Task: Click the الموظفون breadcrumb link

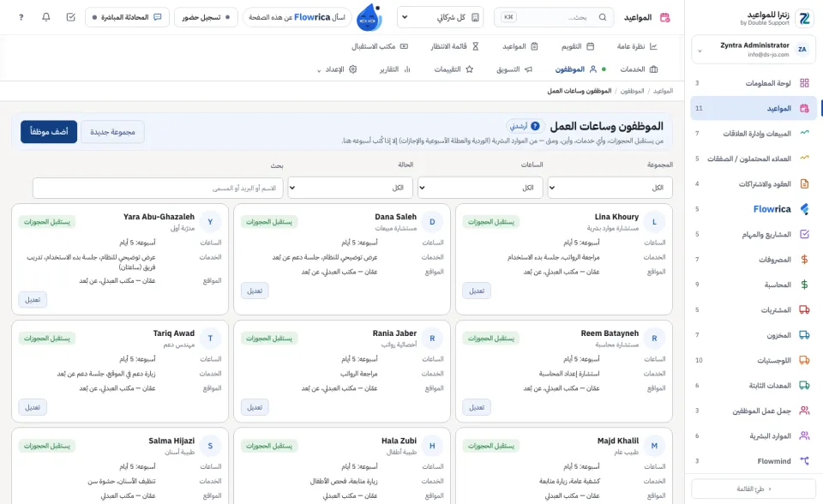Action: tap(632, 91)
